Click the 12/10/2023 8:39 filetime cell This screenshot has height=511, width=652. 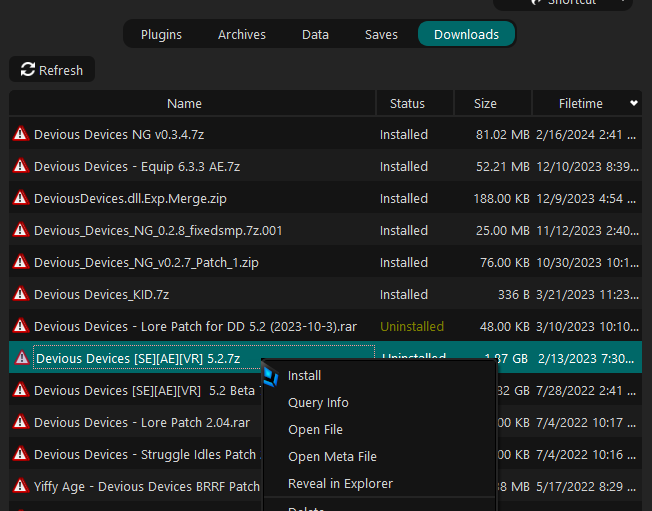click(x=588, y=166)
